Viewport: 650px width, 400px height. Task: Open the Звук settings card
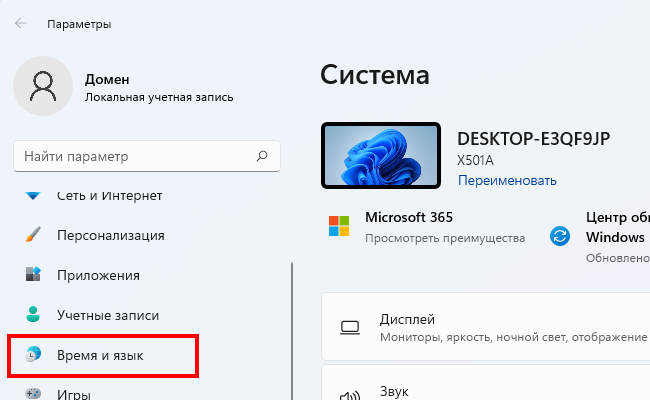pos(486,383)
